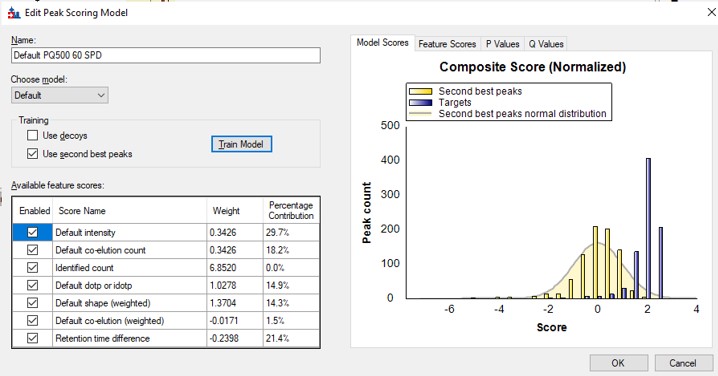The image size is (718, 376).
Task: Switch to the Model Scores tab
Action: tap(382, 43)
